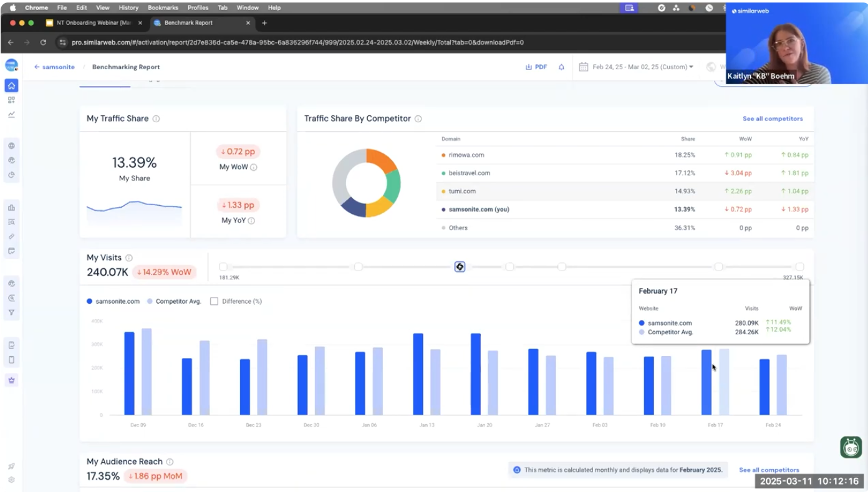
Task: Click See all competitors in Traffic Share
Action: click(x=773, y=118)
